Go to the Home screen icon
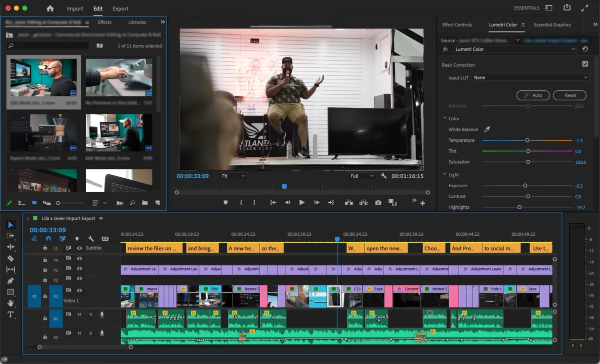Screen dimensions: 600x364 coord(50,8)
